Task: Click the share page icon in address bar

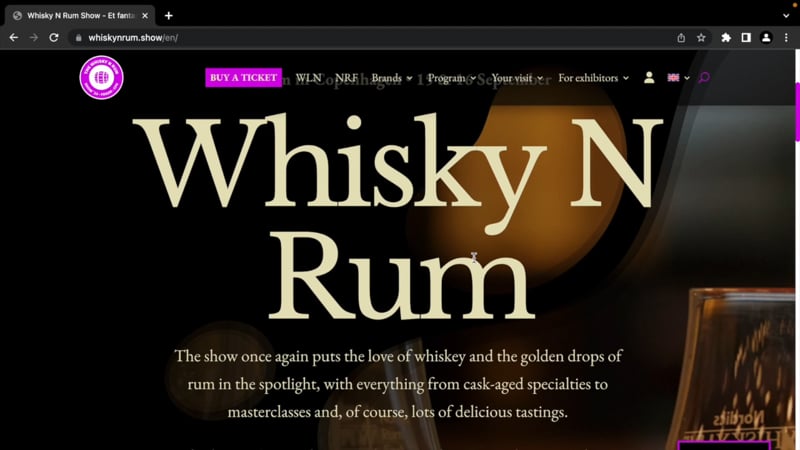Action: coord(681,38)
